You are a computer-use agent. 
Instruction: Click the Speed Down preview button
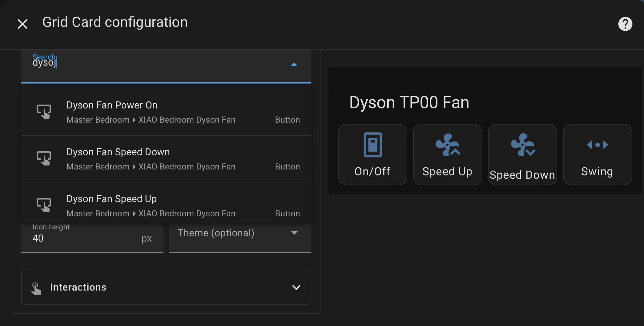tap(522, 154)
